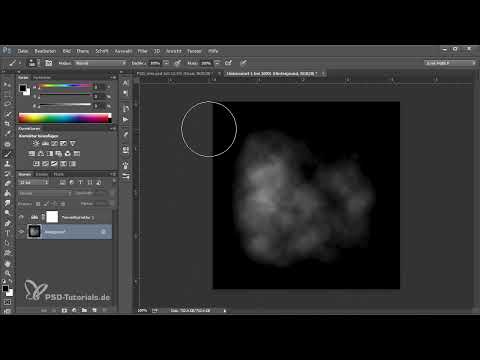Expand the status bar info arrow

(225, 311)
